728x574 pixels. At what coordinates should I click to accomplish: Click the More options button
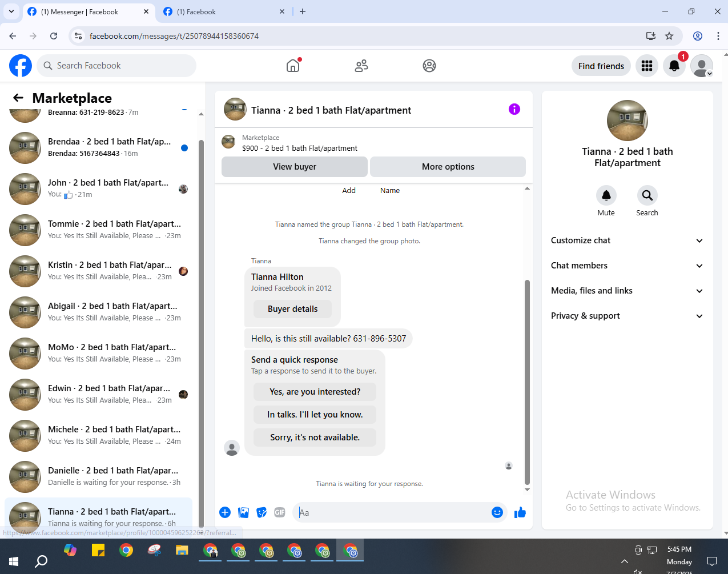click(x=448, y=167)
